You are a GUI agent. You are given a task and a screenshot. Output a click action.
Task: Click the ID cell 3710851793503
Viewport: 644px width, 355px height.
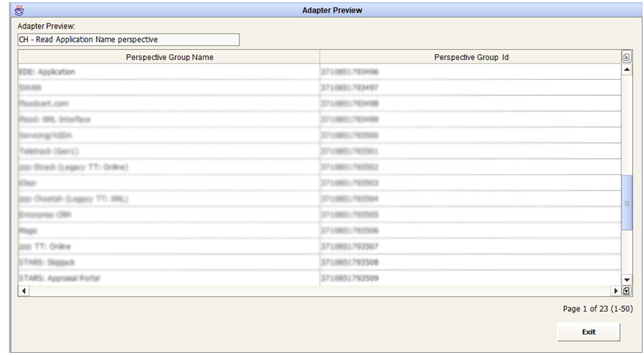[x=470, y=183]
